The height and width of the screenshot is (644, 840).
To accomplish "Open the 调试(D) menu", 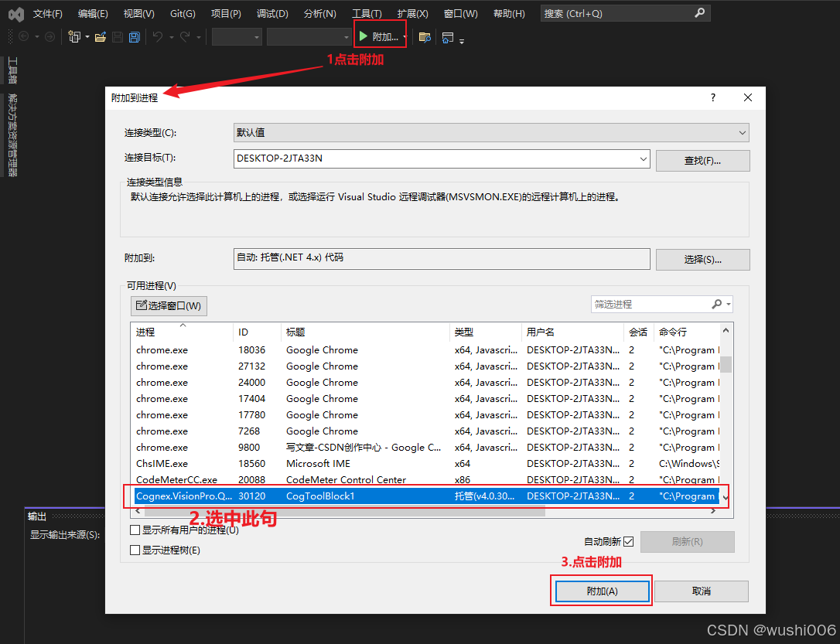I will click(272, 13).
